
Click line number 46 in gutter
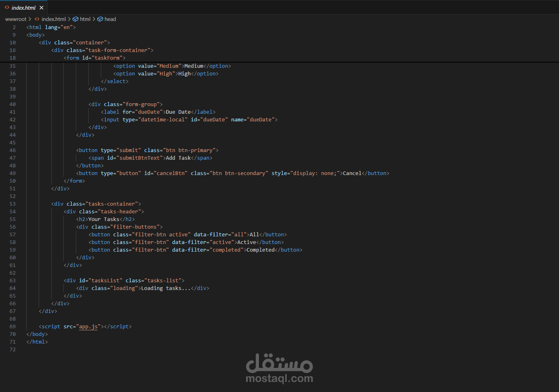point(13,150)
